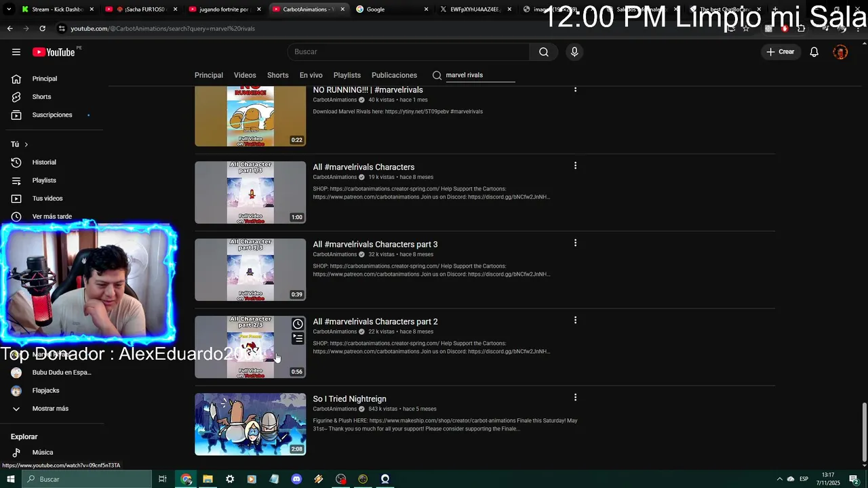Click the title All #marvelrivals Characters part 2
868x488 pixels.
point(375,322)
